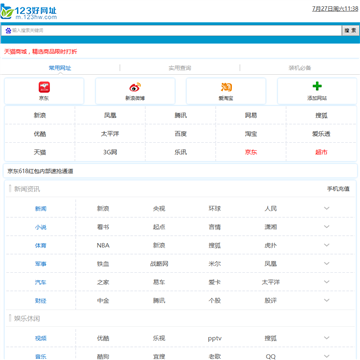This screenshot has height=360, width=360.
Task: Click the Baidu paw icon in the search box
Action: point(8,31)
